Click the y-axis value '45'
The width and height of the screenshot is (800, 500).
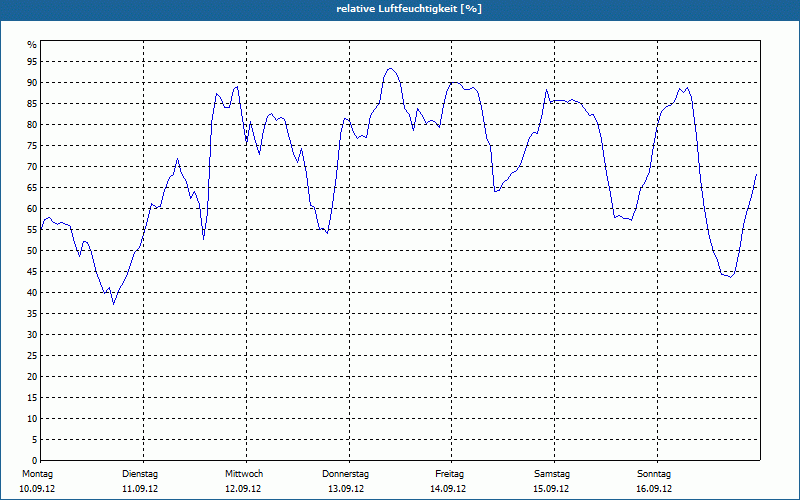coord(32,271)
